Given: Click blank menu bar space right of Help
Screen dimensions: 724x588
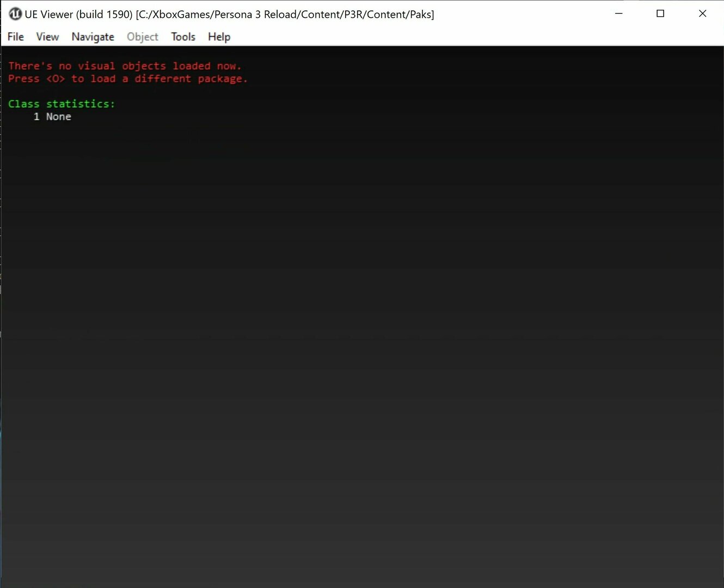Looking at the screenshot, I should pyautogui.click(x=435, y=36).
